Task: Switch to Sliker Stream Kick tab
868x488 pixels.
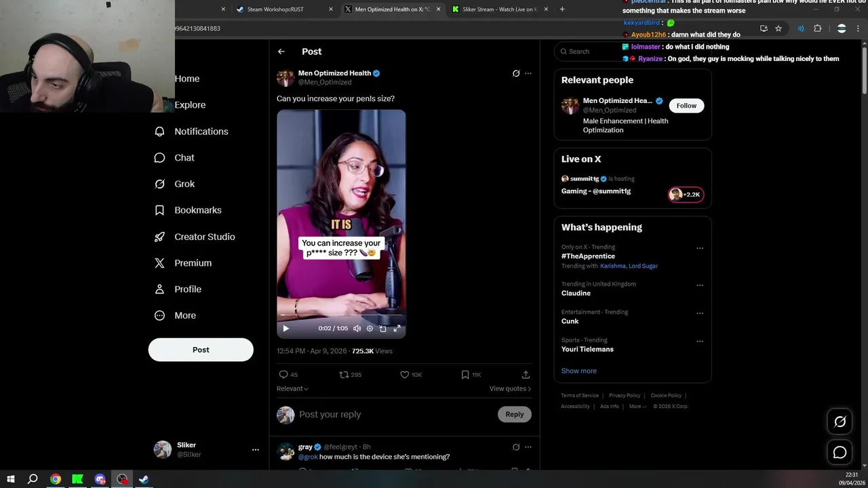Action: (x=500, y=9)
